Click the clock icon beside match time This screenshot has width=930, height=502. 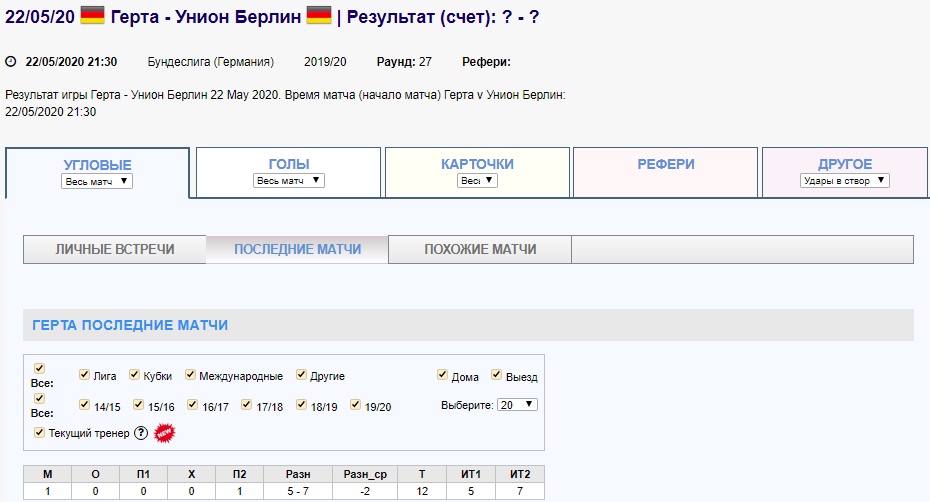click(11, 62)
